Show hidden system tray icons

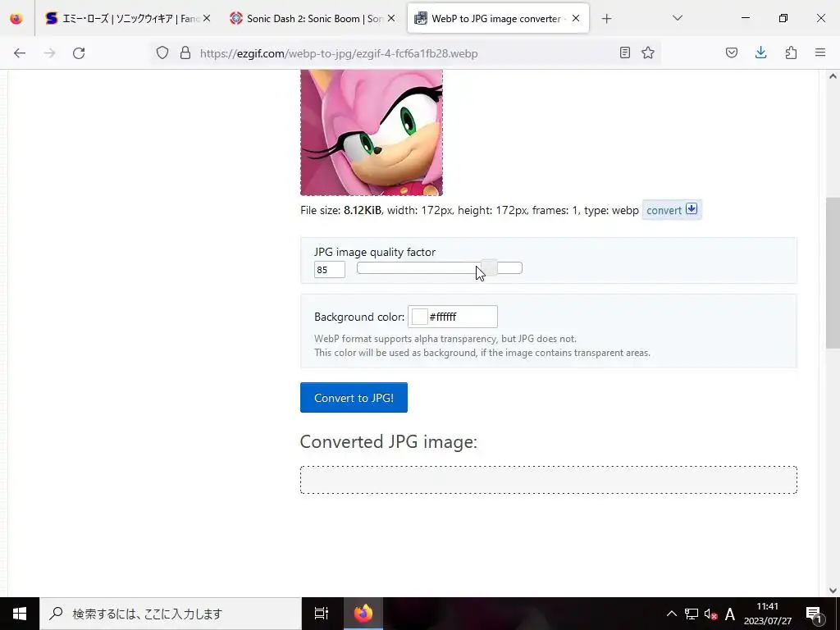tap(671, 614)
